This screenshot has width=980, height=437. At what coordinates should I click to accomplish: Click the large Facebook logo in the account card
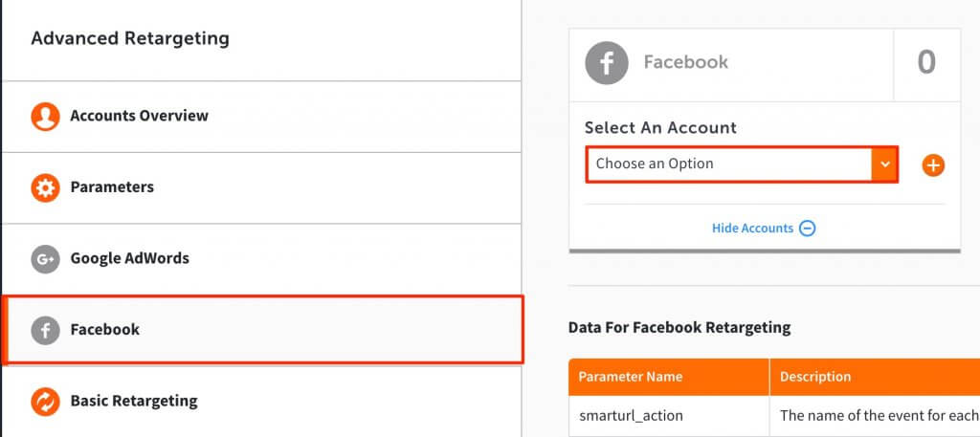[606, 63]
